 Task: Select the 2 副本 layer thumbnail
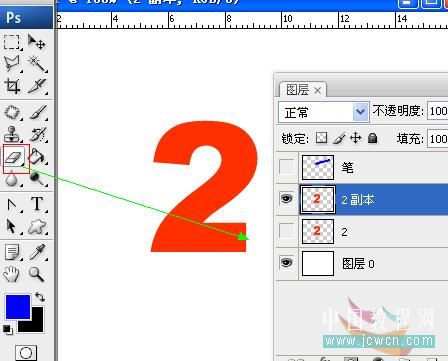coord(318,199)
